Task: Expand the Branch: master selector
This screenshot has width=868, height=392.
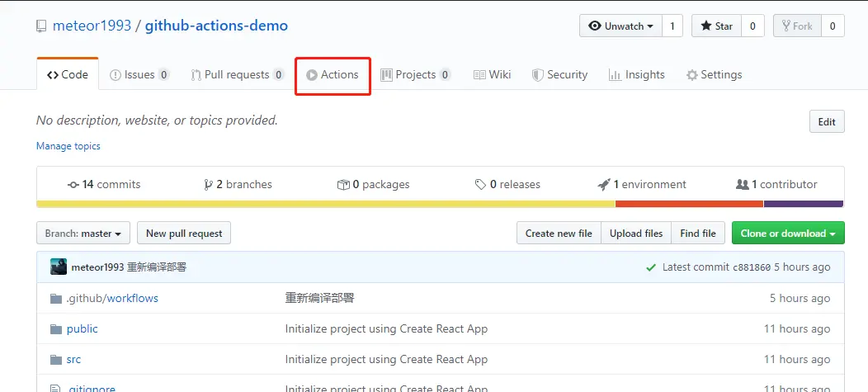Action: coord(84,234)
